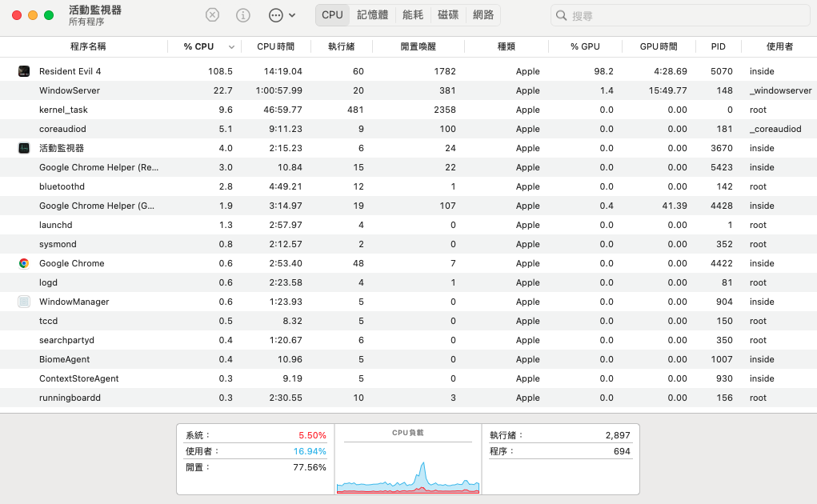Click the 閒置 77.56% readout

point(256,467)
